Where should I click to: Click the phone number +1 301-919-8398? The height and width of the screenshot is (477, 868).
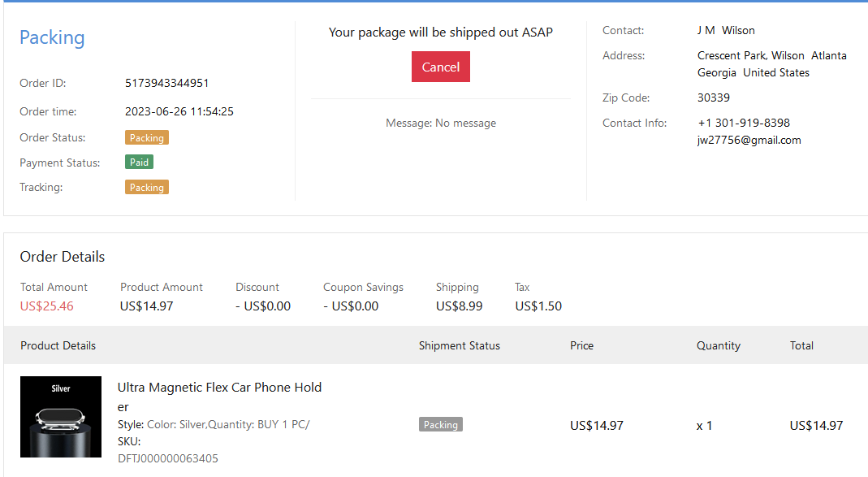pyautogui.click(x=744, y=123)
